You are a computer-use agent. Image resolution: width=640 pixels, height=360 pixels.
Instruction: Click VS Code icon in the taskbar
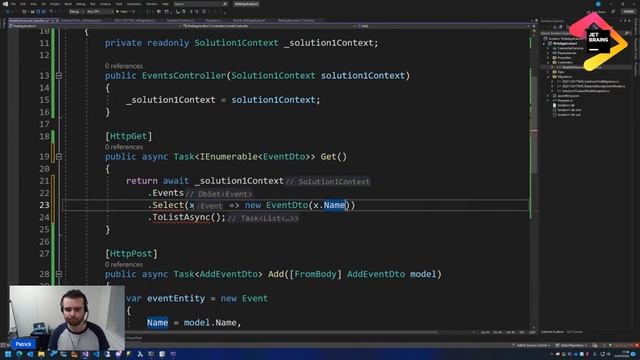click(x=96, y=354)
